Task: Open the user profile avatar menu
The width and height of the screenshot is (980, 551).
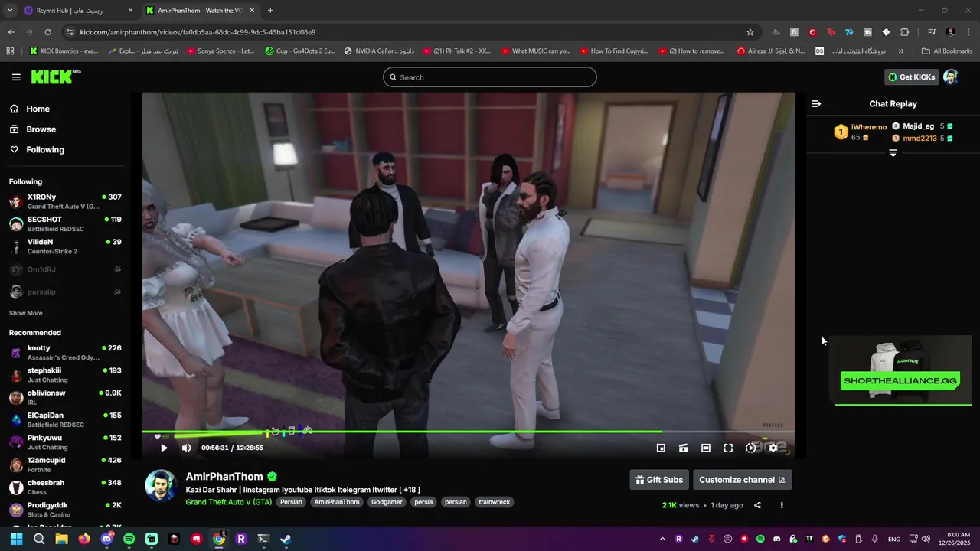Action: pyautogui.click(x=951, y=77)
